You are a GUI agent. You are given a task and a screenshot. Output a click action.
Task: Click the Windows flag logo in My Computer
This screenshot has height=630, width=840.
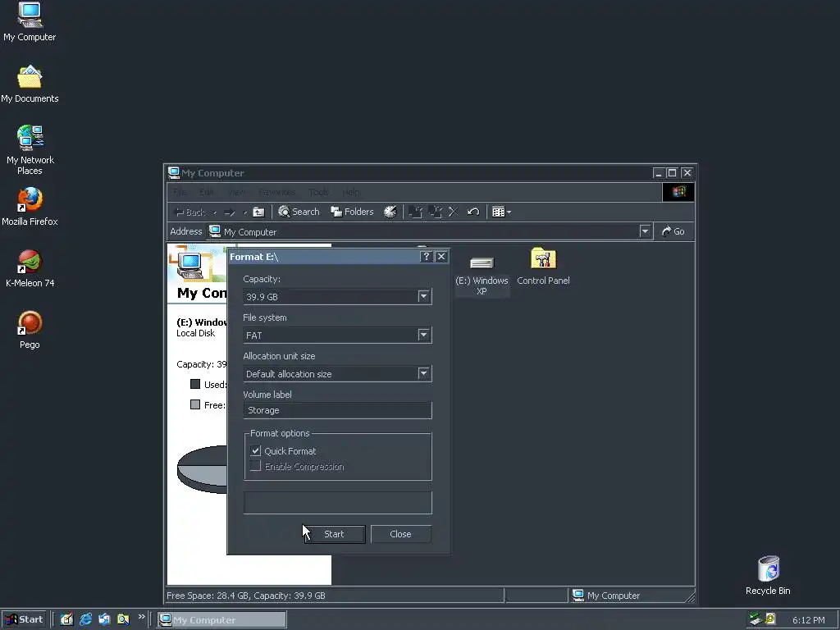678,192
